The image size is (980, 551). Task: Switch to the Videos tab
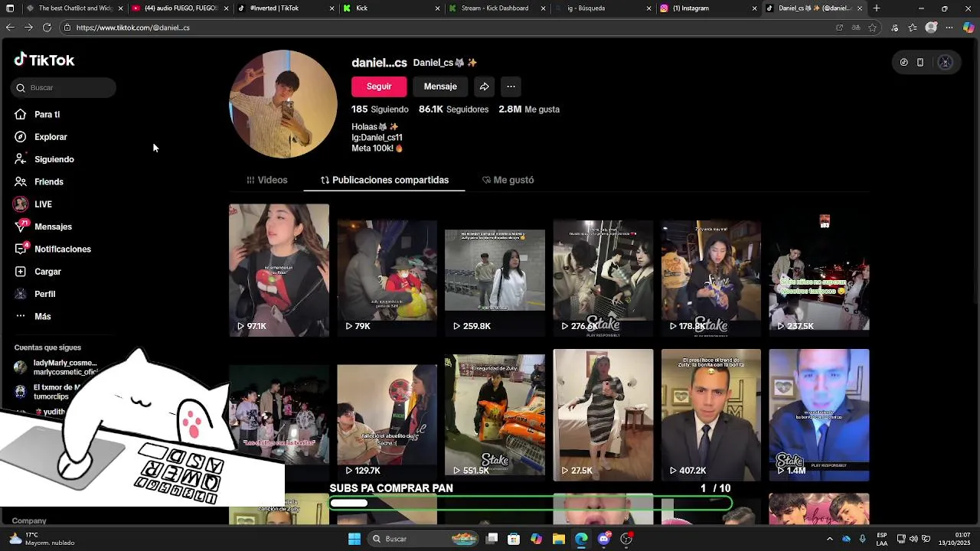pos(267,181)
